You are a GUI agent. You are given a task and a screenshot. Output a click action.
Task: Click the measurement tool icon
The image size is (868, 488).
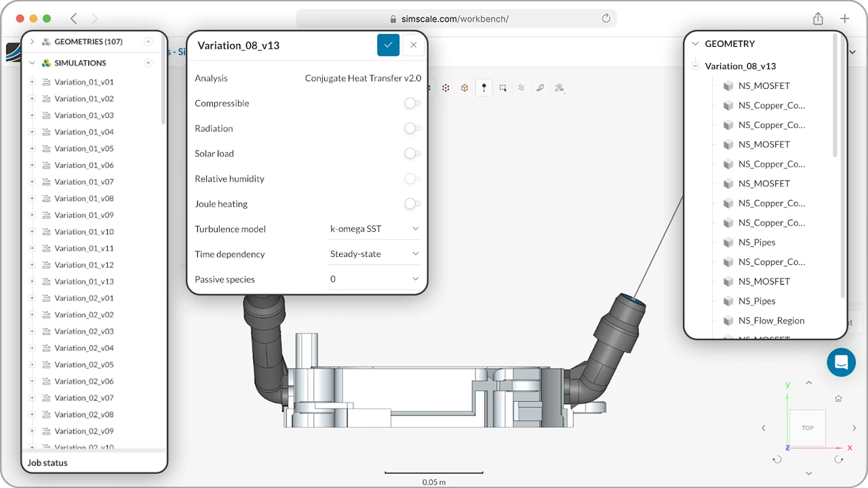pos(541,87)
